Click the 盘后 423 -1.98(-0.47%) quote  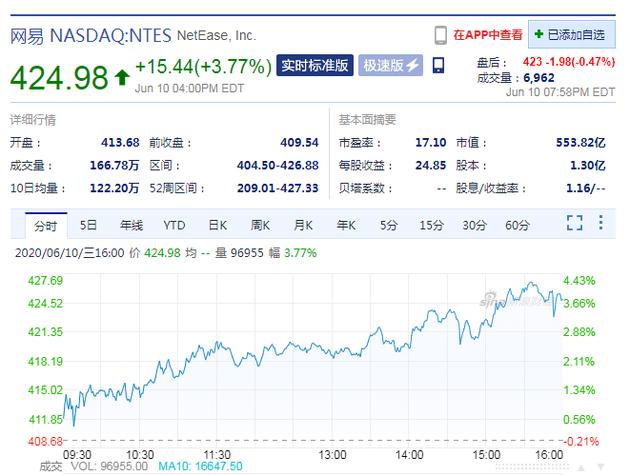(546, 62)
